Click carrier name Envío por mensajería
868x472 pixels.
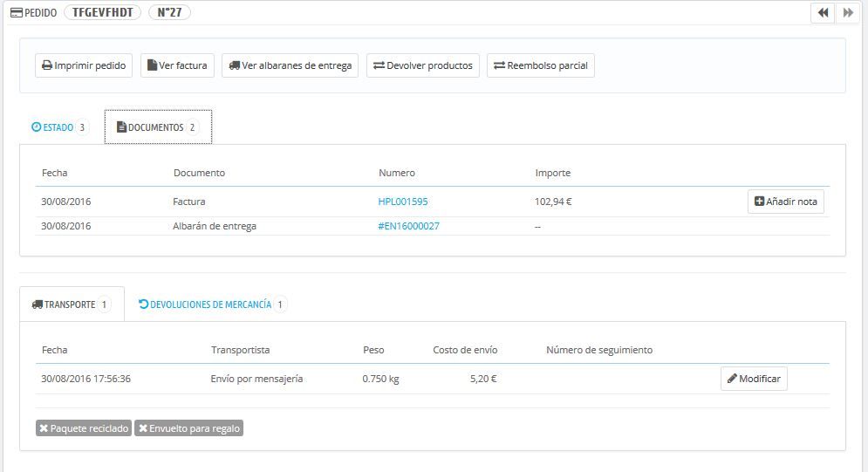pos(256,379)
